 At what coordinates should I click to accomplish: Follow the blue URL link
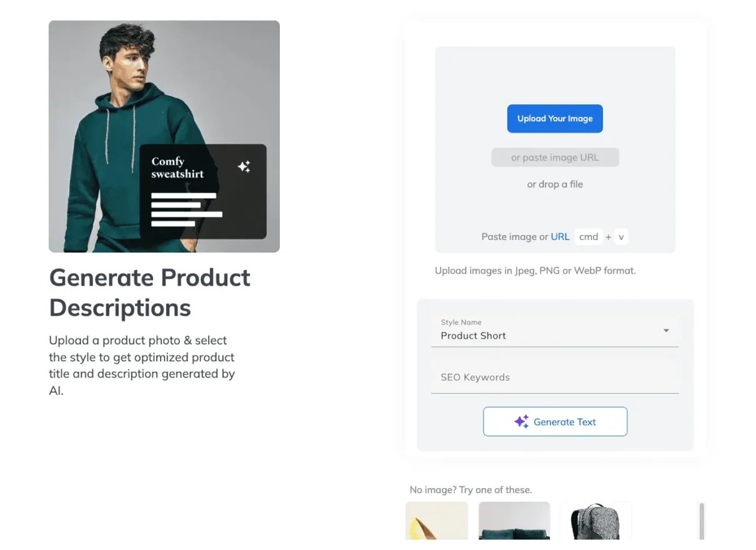pos(560,237)
